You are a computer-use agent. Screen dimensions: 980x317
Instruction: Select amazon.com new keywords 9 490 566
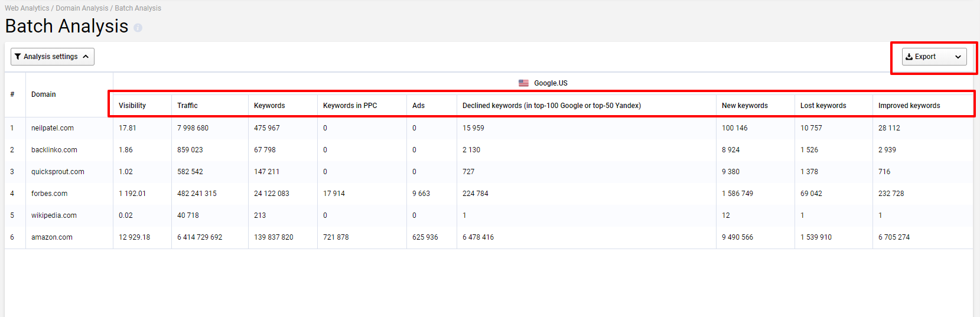coord(737,237)
